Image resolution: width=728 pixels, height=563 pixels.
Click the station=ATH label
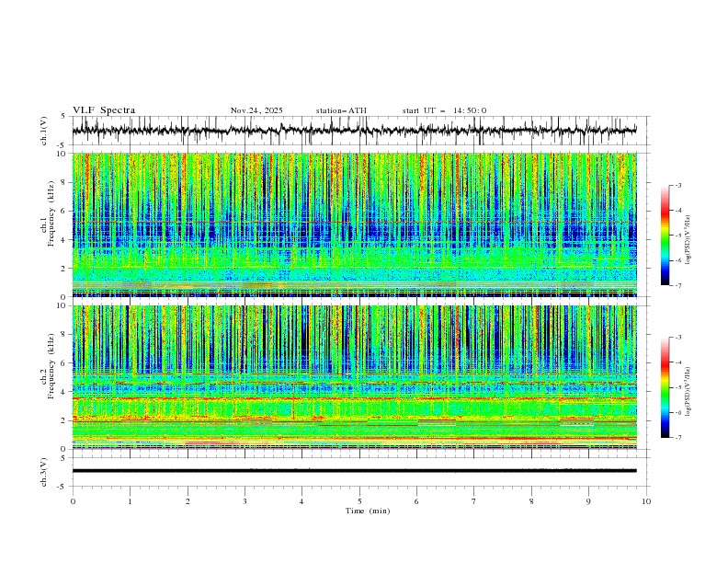pos(341,110)
